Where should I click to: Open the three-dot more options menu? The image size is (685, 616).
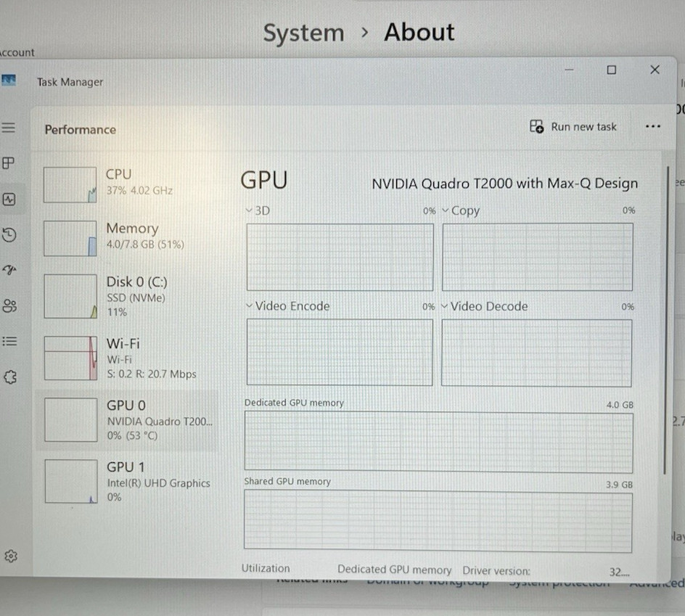(652, 127)
